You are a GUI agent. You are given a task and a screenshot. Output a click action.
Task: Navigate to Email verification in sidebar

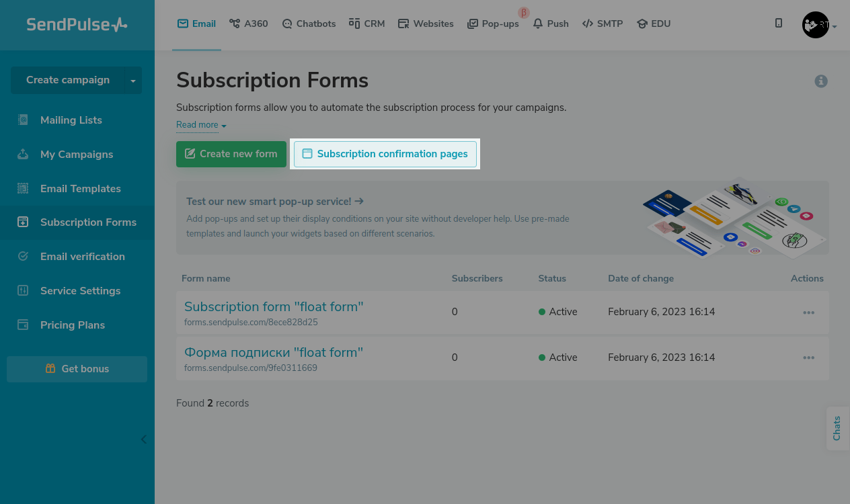82,257
